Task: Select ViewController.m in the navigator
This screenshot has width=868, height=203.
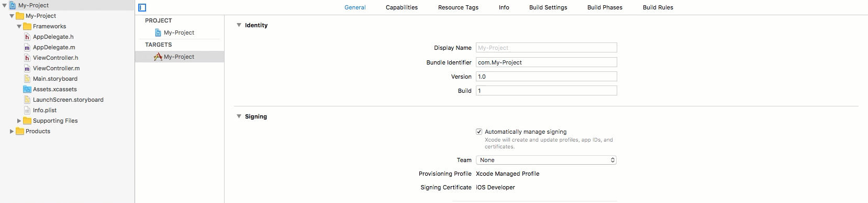Action: pos(57,68)
